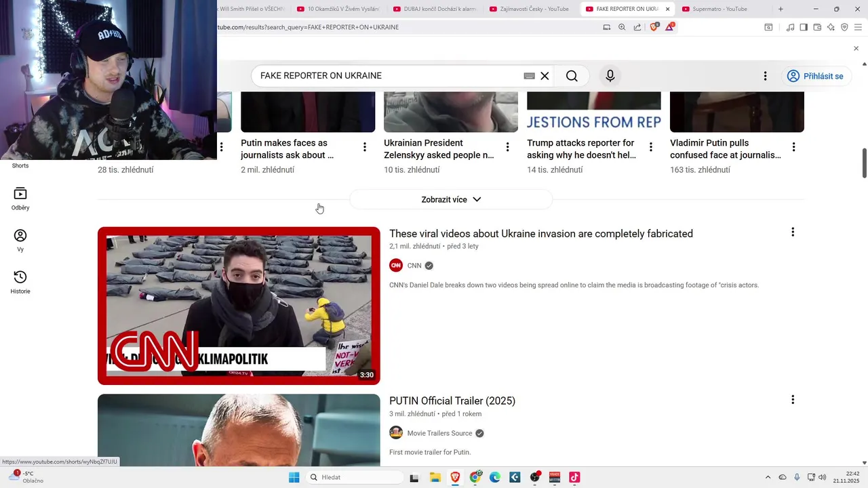Open more options for PUTIN Official Trailer result
Screen dimensions: 868x488
point(793,400)
